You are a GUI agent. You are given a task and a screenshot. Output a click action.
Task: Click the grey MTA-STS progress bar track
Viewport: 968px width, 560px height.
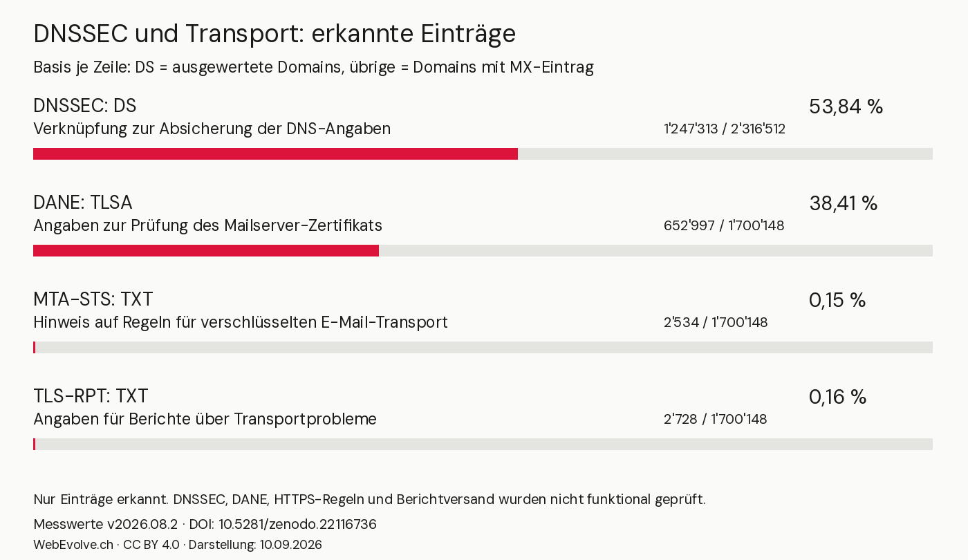coord(483,347)
